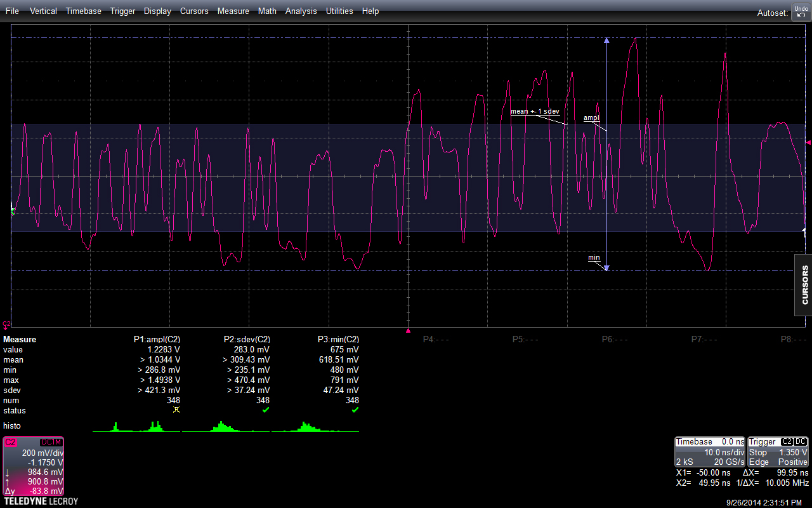Open the P1 ampl histogram thumbnail
Screen dimensions: 812x508
pyautogui.click(x=136, y=426)
